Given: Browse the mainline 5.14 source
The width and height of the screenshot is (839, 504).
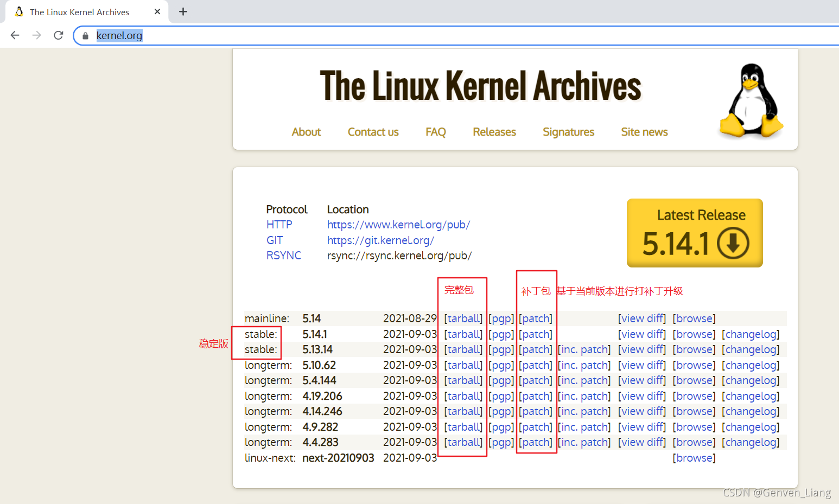Looking at the screenshot, I should tap(694, 318).
